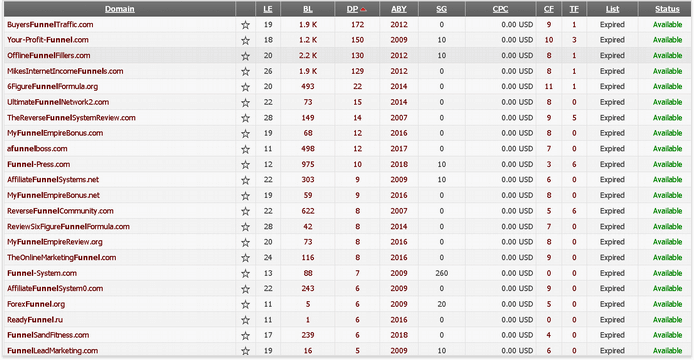Favorite TheOnlineMarketingFunnel.com using star icon
The width and height of the screenshot is (694, 360).
[x=245, y=258]
